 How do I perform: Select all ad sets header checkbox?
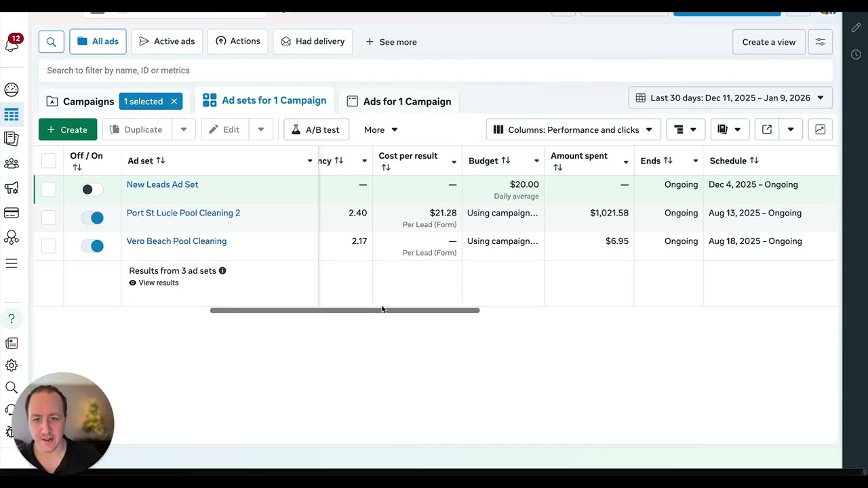click(48, 161)
